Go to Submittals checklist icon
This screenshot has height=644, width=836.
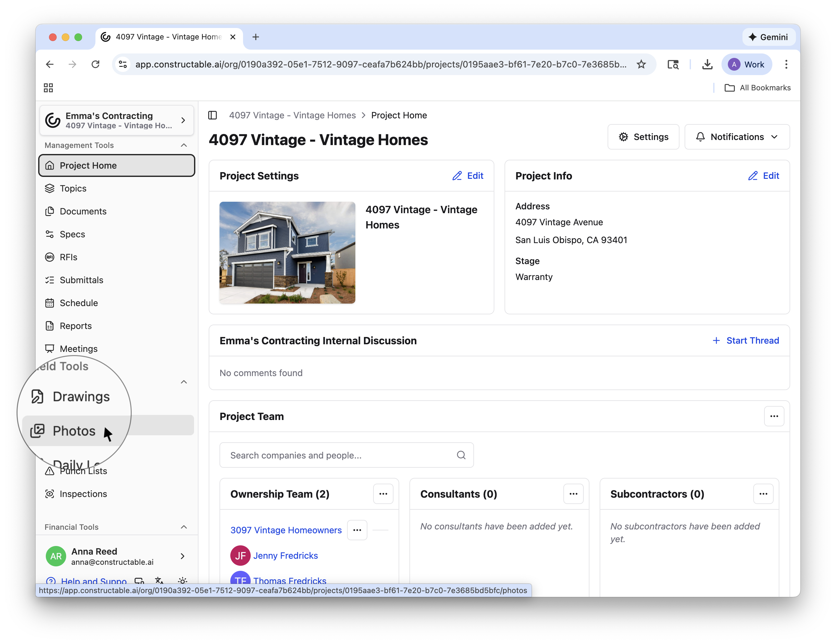pyautogui.click(x=49, y=280)
